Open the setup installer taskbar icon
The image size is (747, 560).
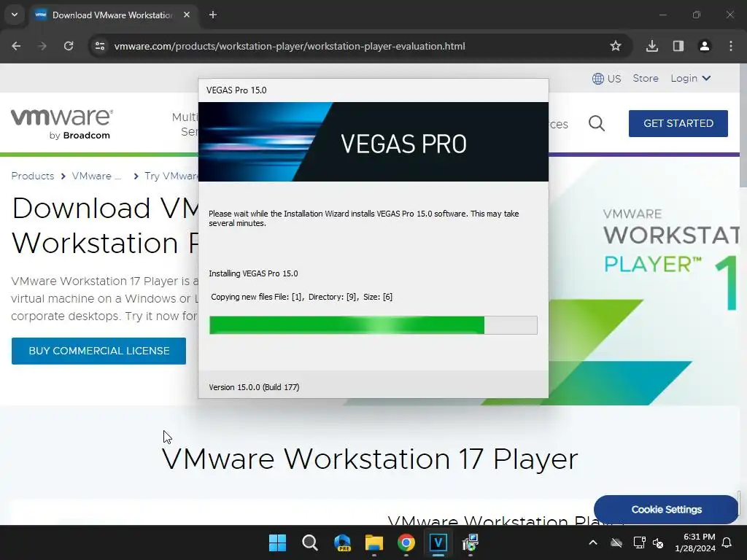(x=471, y=542)
